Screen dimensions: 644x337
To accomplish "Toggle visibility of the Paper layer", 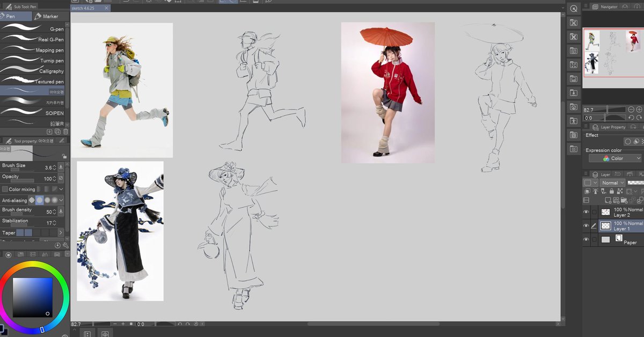I will coord(586,239).
